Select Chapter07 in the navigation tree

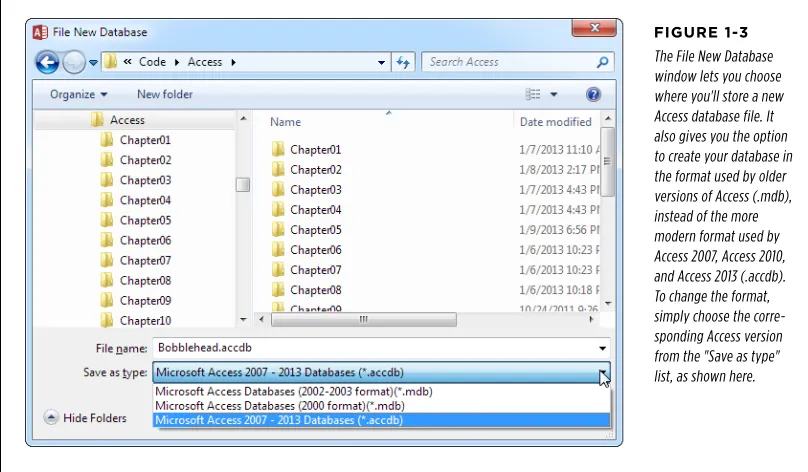[x=145, y=261]
